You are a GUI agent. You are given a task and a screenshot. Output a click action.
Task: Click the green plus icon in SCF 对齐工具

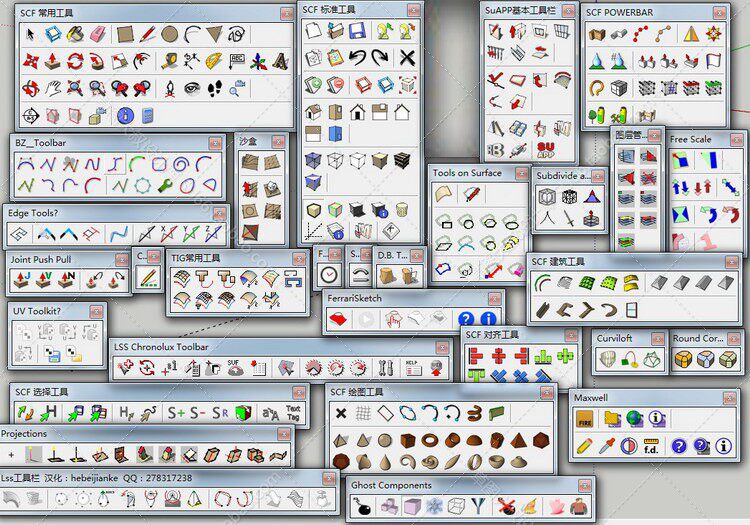tap(565, 356)
